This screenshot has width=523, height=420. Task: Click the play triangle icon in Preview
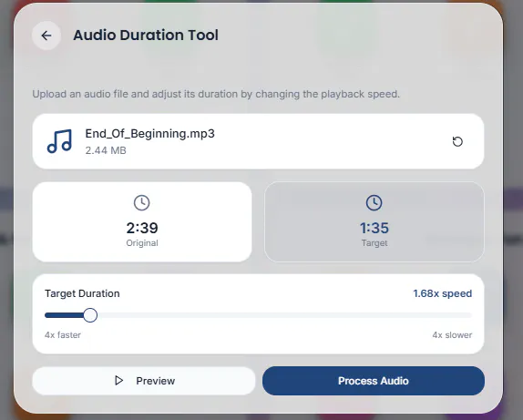coord(118,380)
